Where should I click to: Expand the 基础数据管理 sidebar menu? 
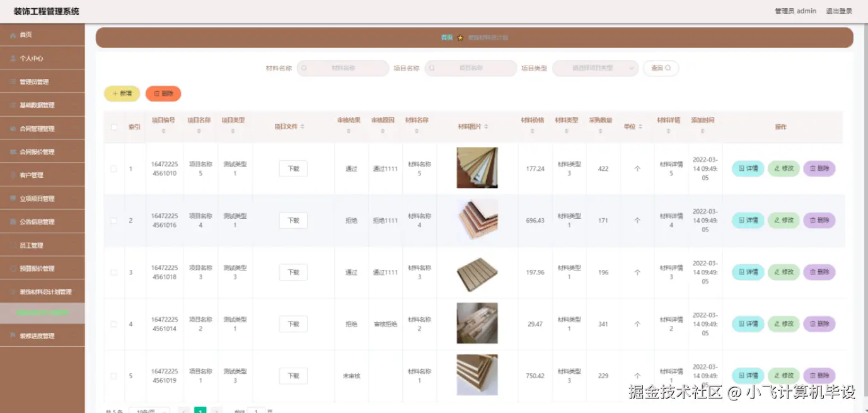click(42, 105)
